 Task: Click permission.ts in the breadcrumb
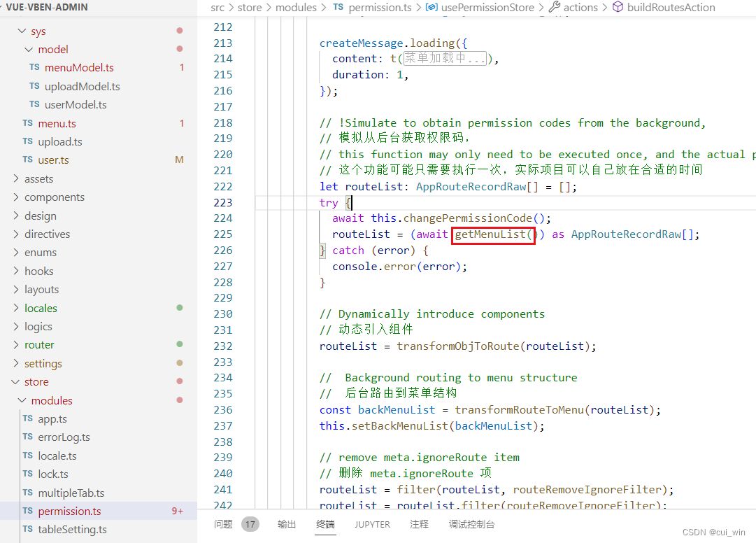coord(380,7)
